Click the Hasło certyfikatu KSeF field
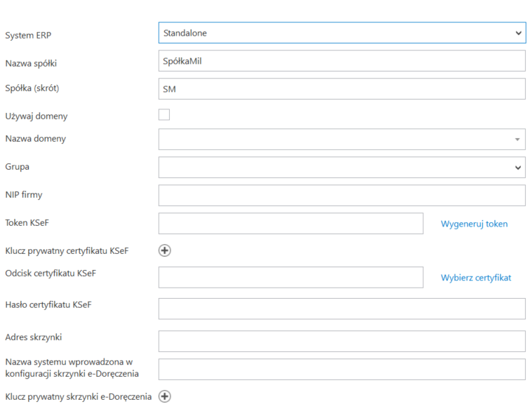 342,309
